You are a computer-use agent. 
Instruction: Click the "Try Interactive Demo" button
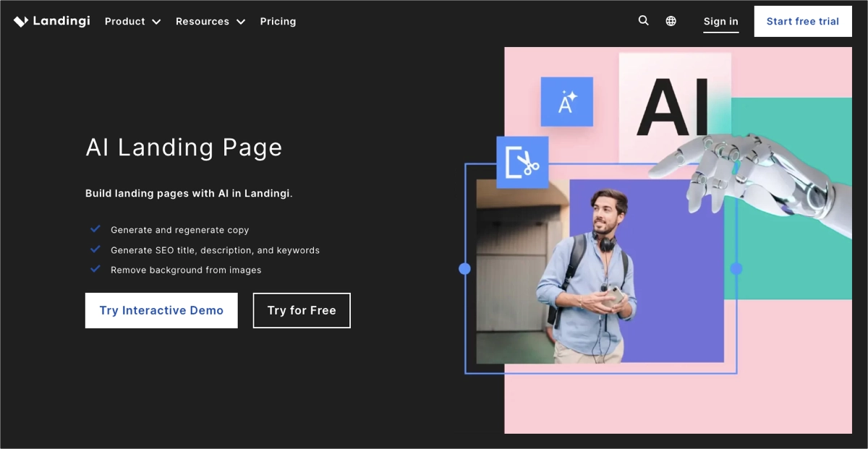(x=161, y=310)
